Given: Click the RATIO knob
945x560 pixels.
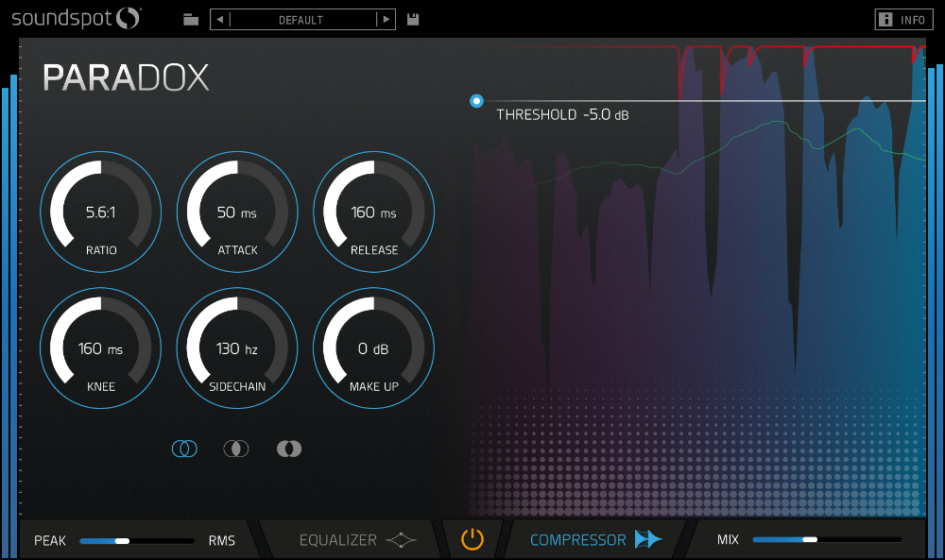Looking at the screenshot, I should pyautogui.click(x=100, y=211).
